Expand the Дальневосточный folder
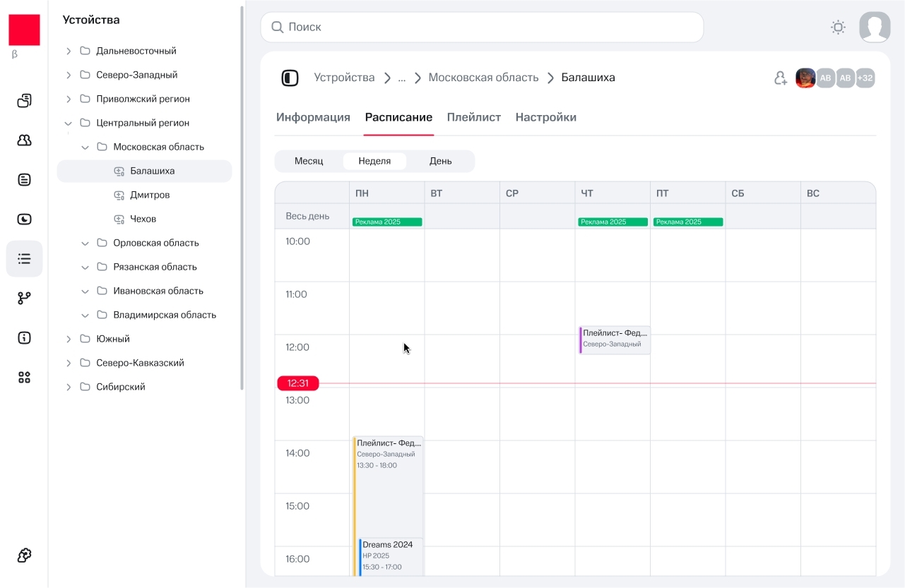Screen dimensions: 905x588 69,51
